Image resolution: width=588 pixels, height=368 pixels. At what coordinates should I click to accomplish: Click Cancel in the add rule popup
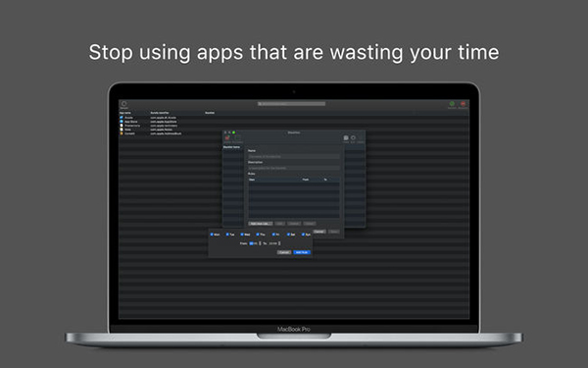click(x=284, y=252)
